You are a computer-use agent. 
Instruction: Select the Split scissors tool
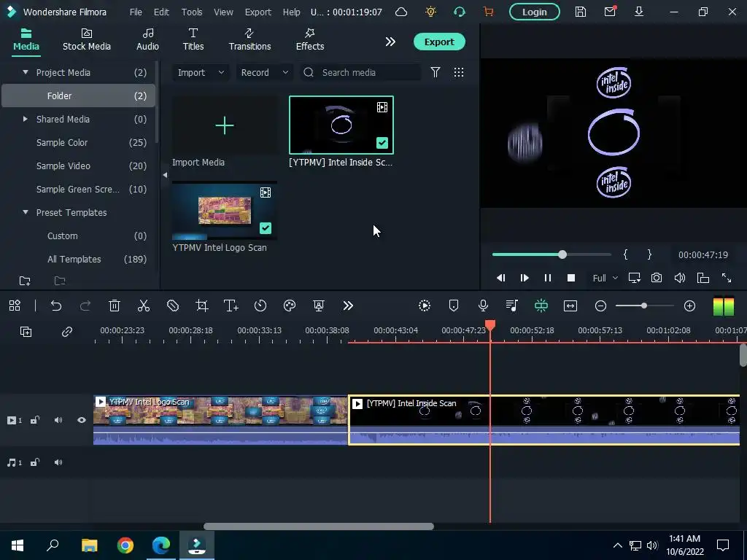point(144,306)
